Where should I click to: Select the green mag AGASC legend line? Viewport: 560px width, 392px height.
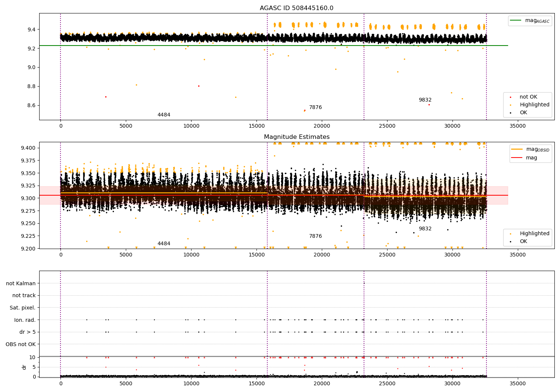click(516, 21)
